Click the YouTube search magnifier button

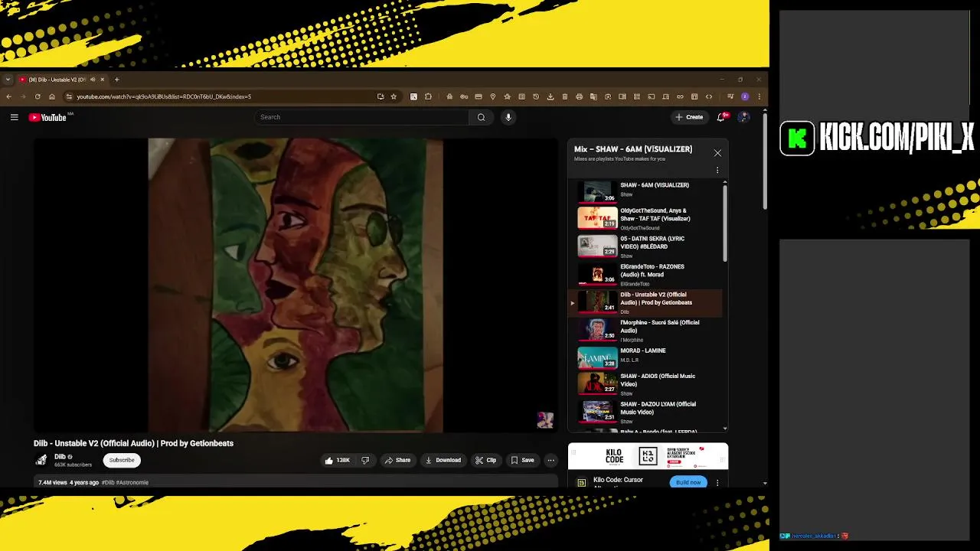click(481, 117)
